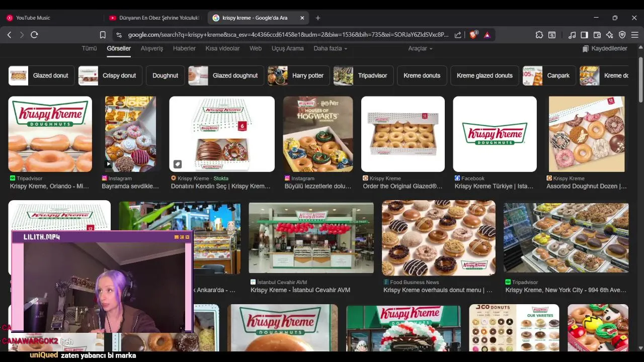Expand the Araçlar tools dropdown

420,48
